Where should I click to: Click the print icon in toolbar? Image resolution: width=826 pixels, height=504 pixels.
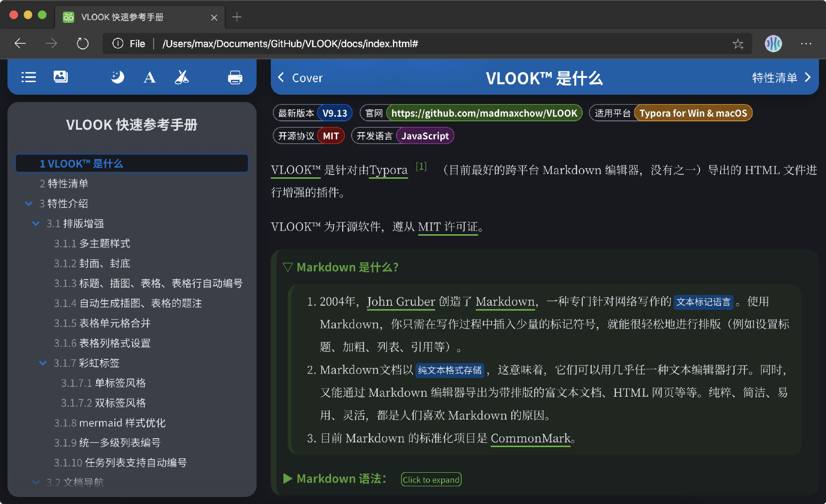click(x=235, y=77)
